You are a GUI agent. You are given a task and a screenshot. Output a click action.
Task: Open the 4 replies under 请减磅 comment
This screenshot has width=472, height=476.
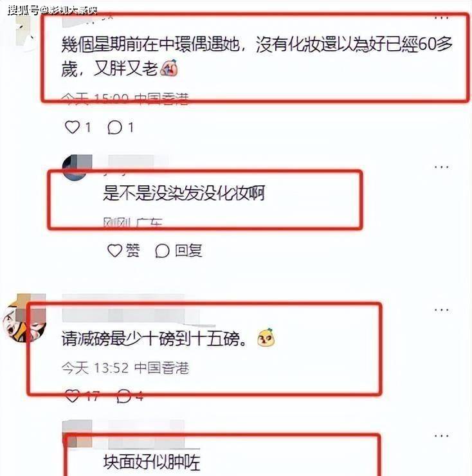(130, 396)
